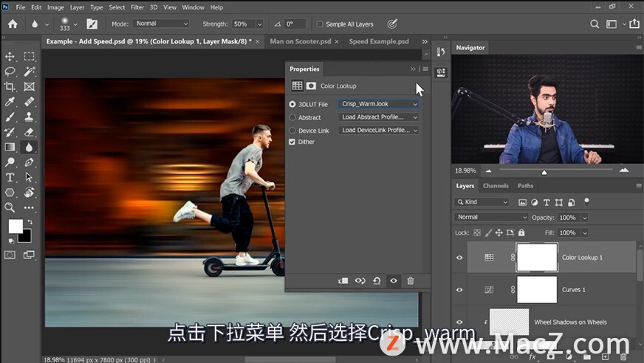Open the 3DLUT File Crisp_Warm.look dropdown

pos(378,104)
